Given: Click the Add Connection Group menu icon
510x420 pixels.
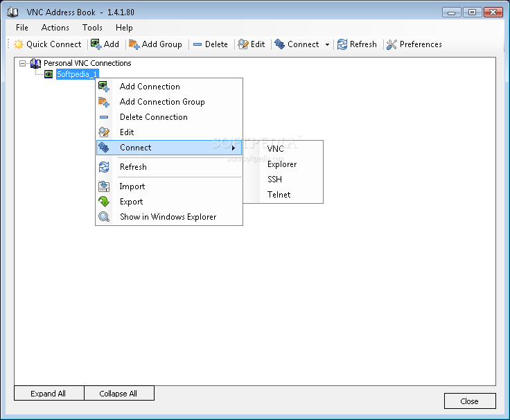Looking at the screenshot, I should (104, 102).
